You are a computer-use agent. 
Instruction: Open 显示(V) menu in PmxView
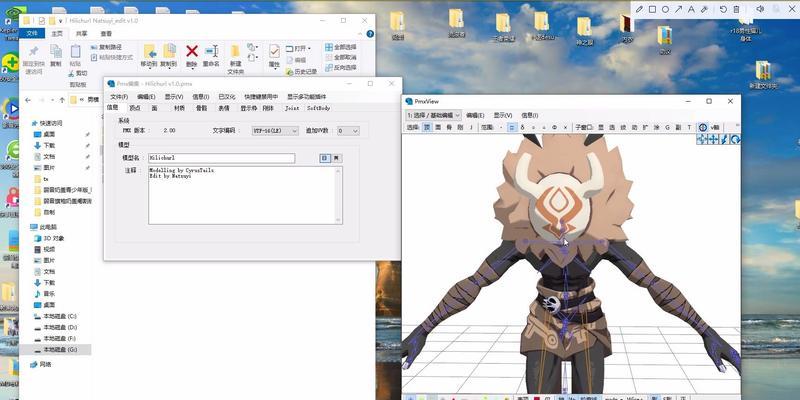(x=503, y=115)
